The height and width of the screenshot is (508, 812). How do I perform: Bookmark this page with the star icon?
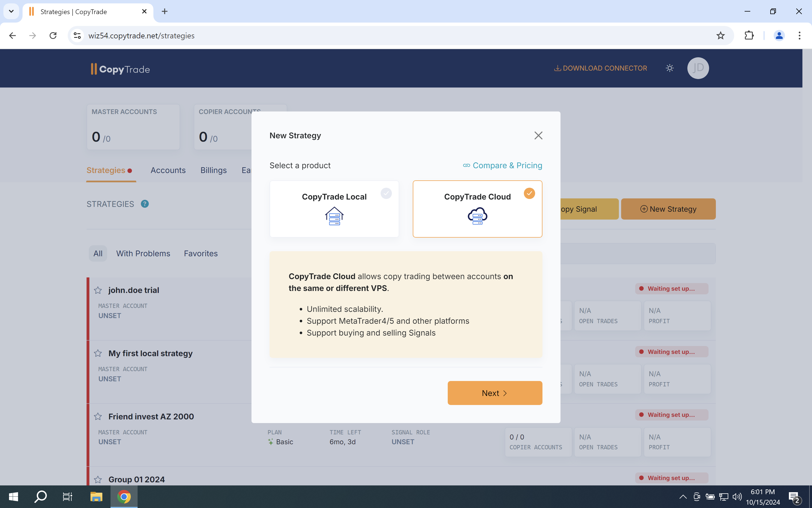coord(720,36)
